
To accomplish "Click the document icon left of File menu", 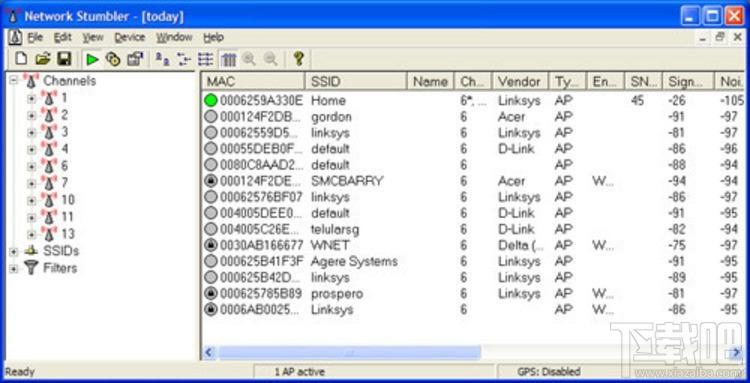I will pos(15,37).
